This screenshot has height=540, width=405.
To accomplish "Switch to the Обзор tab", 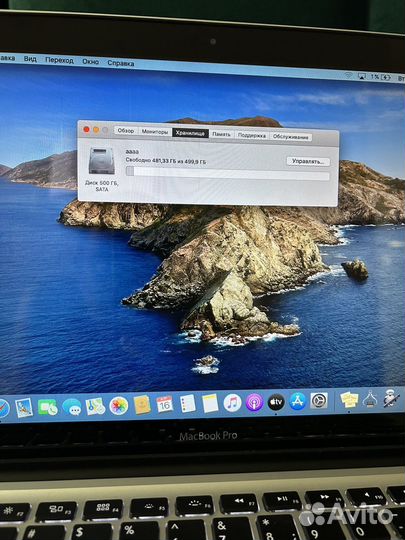I will [126, 131].
